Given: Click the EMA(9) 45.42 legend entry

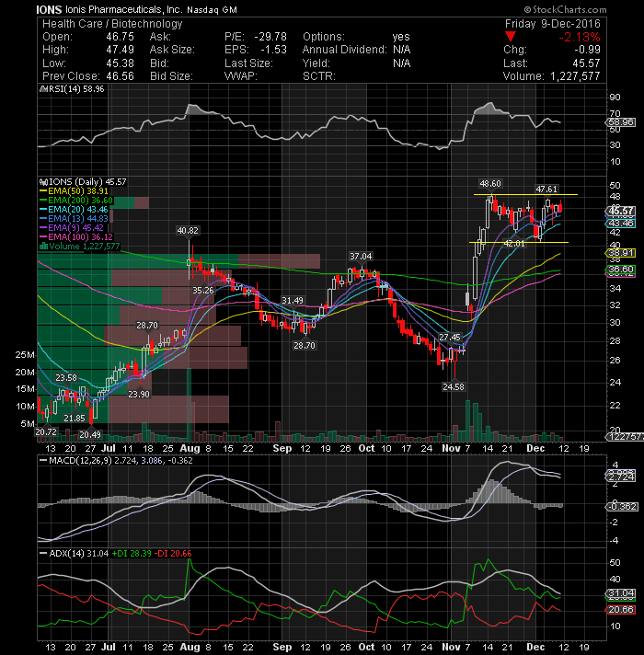Looking at the screenshot, I should [x=72, y=227].
